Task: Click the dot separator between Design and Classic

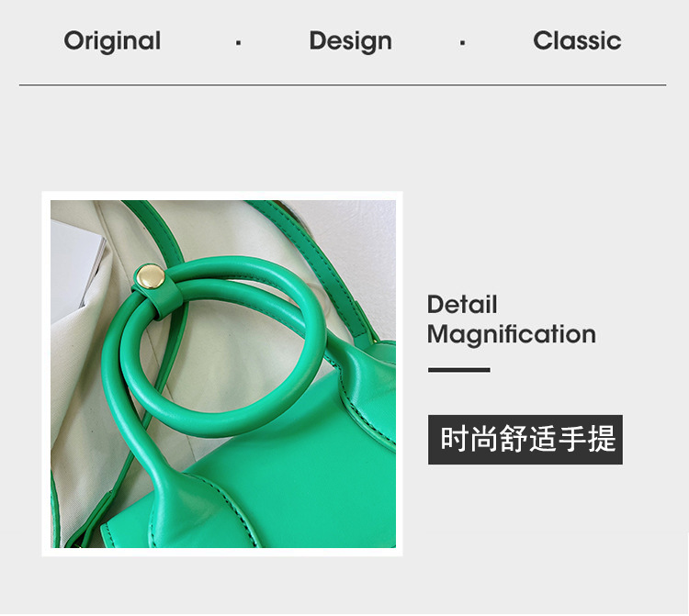Action: 462,43
